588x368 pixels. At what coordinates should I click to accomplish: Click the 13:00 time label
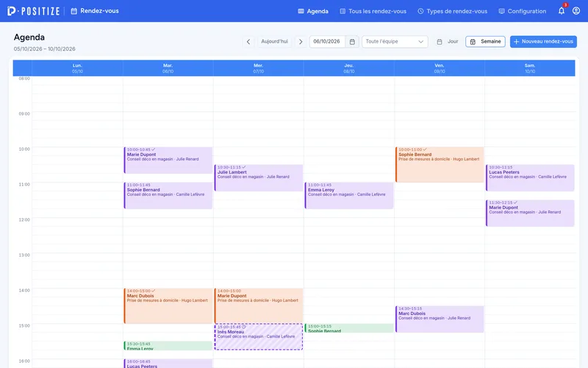[x=24, y=255]
